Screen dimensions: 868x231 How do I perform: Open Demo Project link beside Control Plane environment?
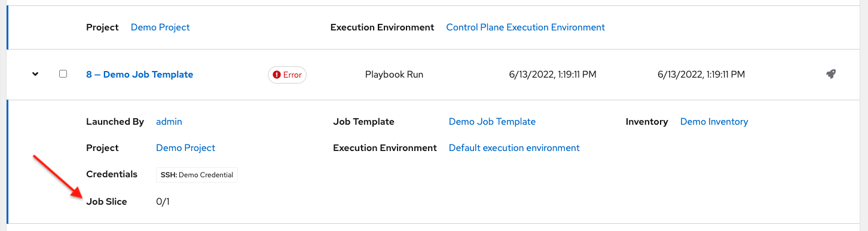coord(160,27)
